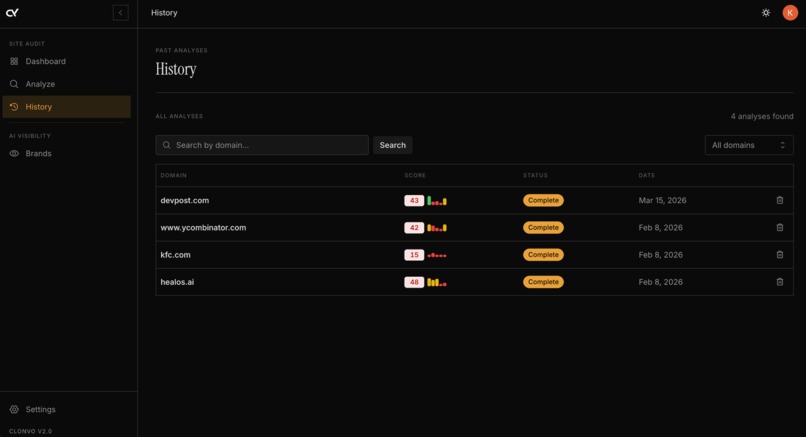
Task: Click the Brands eye icon
Action: [x=14, y=153]
